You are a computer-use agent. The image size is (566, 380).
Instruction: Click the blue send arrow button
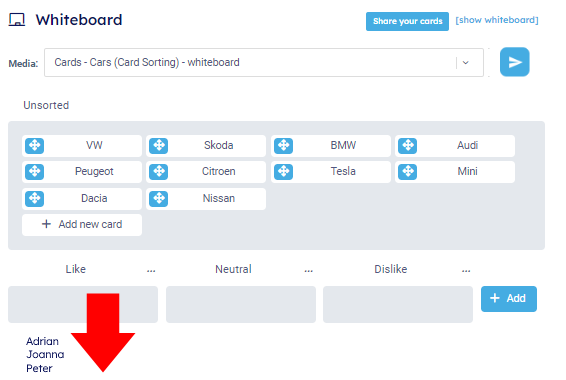[x=514, y=62]
